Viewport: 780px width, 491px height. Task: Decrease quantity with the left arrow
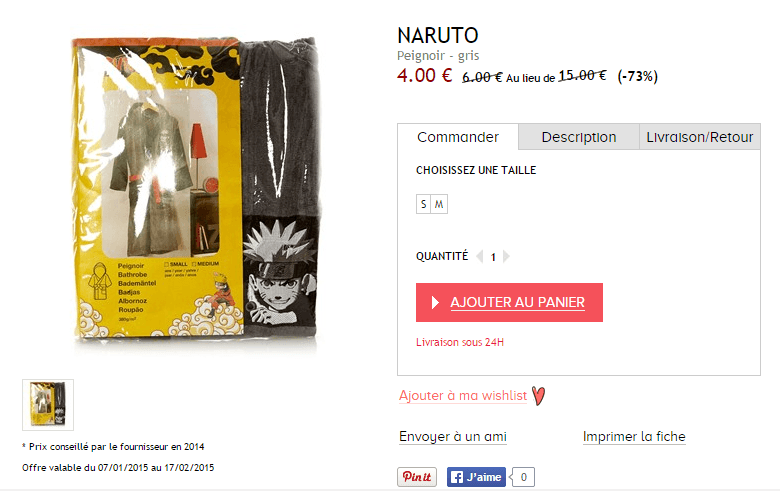(480, 257)
